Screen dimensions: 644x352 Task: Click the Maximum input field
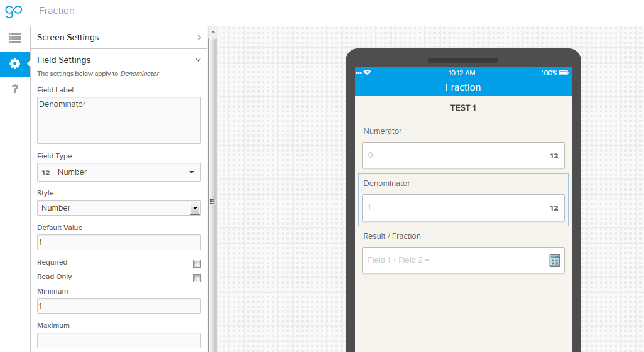click(x=119, y=341)
